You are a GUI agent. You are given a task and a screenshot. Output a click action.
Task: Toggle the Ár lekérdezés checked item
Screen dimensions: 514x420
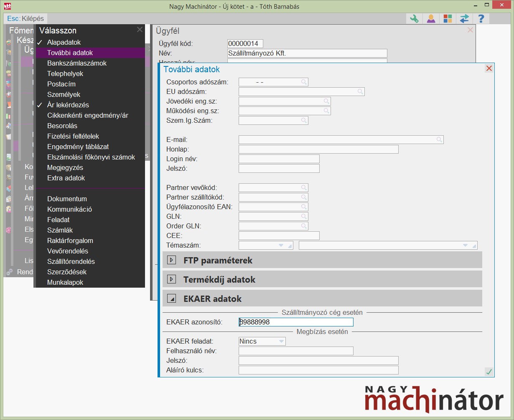click(x=68, y=105)
